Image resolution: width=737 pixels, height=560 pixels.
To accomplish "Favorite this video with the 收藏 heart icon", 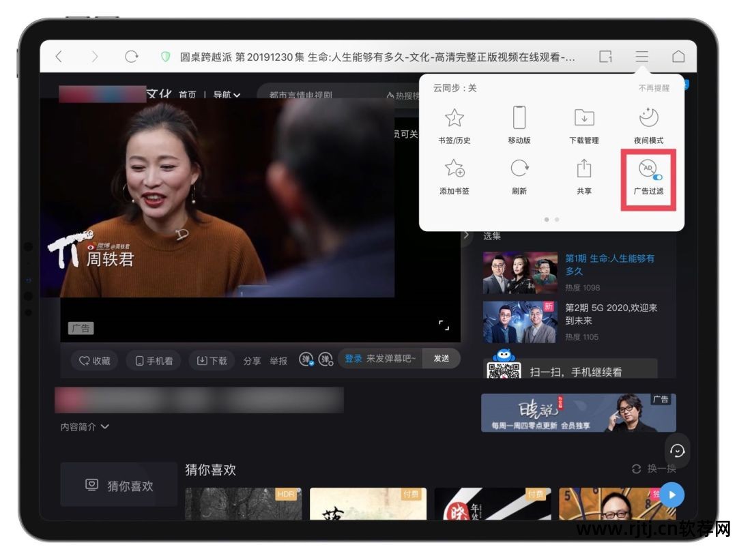I will click(x=94, y=359).
